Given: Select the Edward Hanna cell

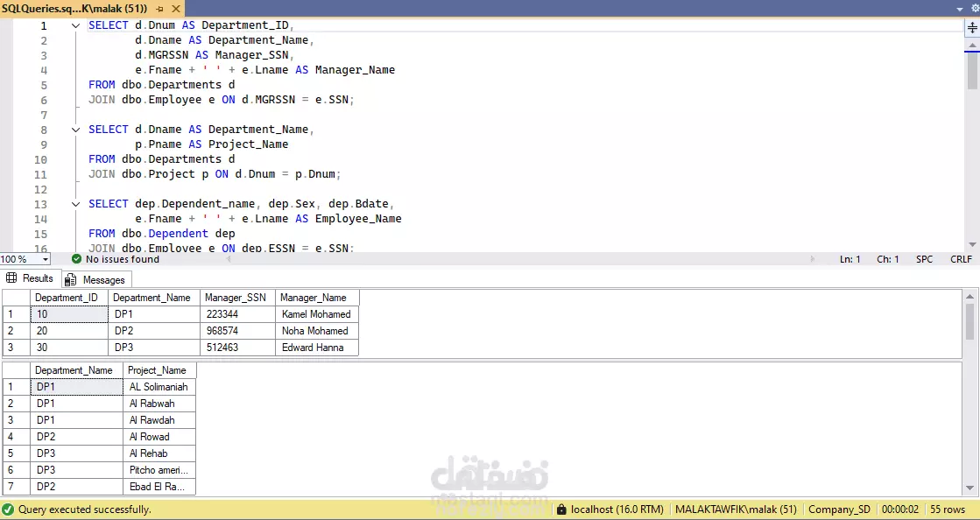Looking at the screenshot, I should pos(317,348).
